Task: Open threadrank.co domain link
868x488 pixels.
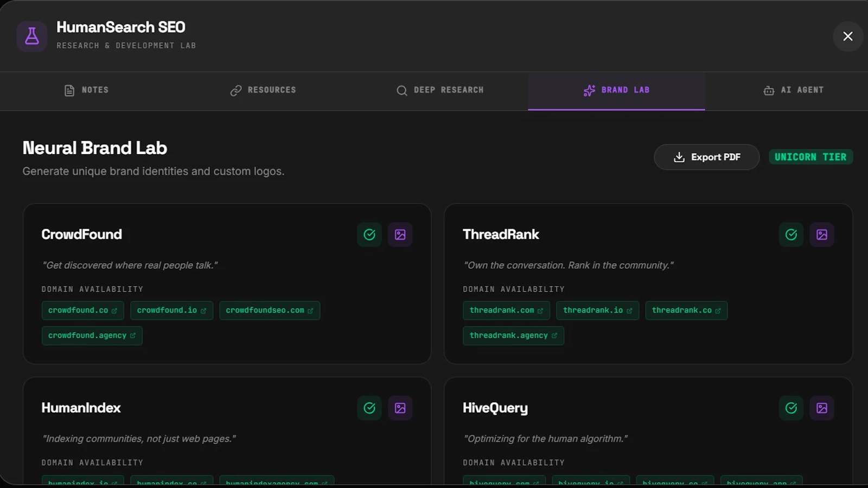Action: tap(686, 310)
